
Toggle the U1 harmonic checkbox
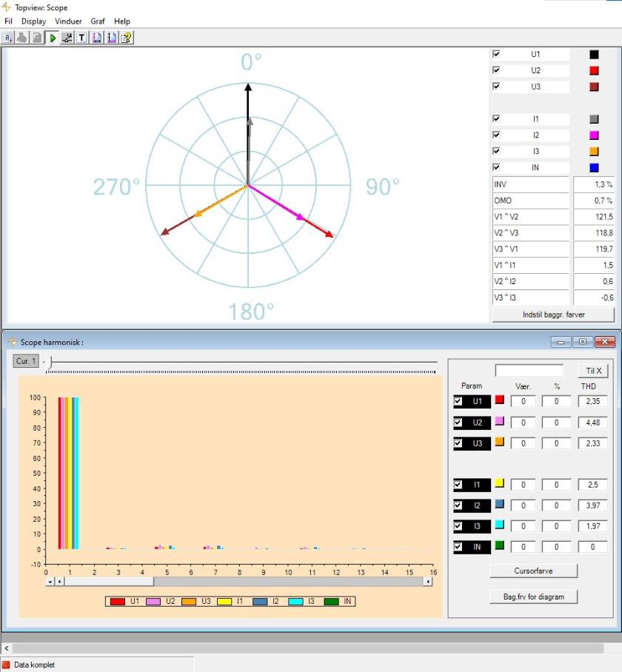click(458, 402)
